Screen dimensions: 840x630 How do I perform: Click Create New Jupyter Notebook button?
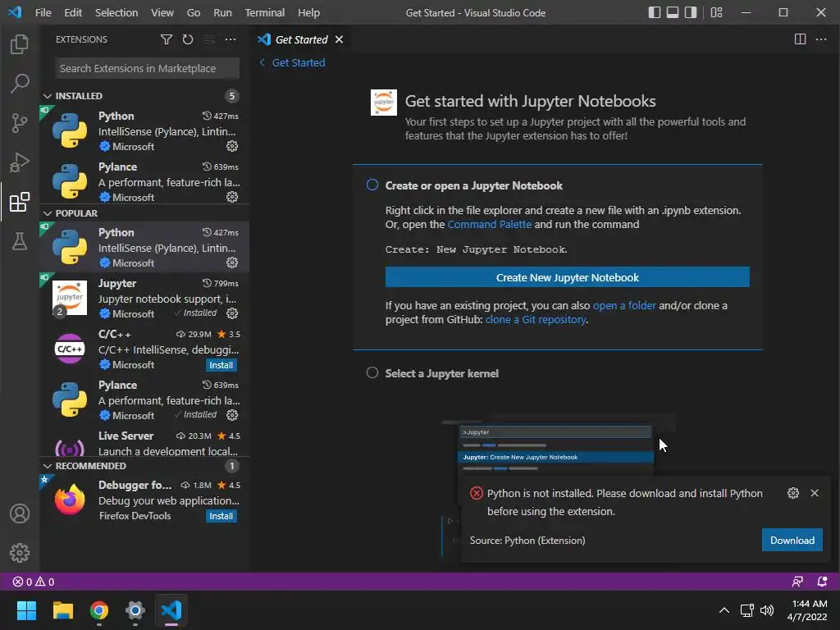568,277
